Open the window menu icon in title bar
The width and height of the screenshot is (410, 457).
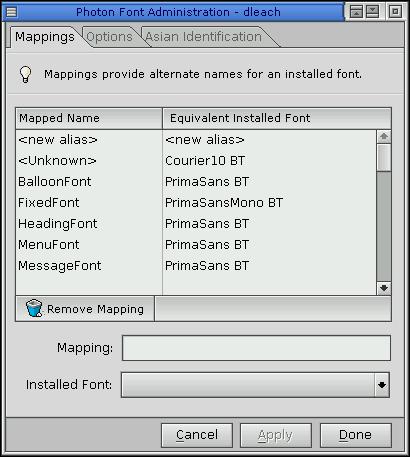click(11, 12)
